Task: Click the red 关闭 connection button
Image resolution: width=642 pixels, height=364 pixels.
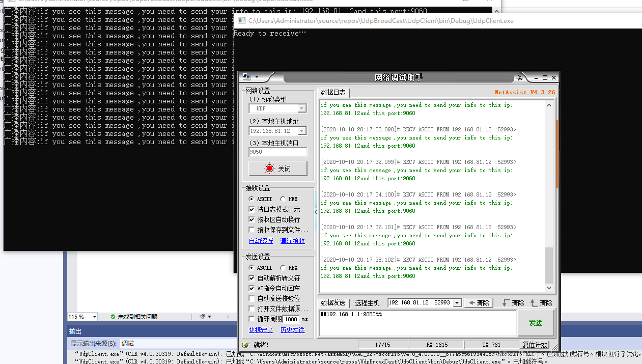Action: (278, 169)
